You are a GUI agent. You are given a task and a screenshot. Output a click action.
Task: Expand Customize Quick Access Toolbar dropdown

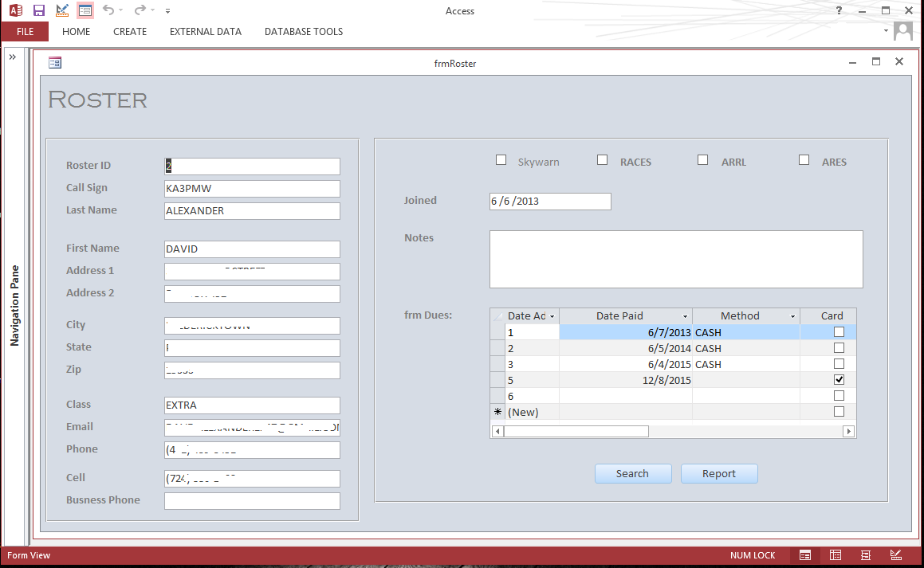click(167, 11)
